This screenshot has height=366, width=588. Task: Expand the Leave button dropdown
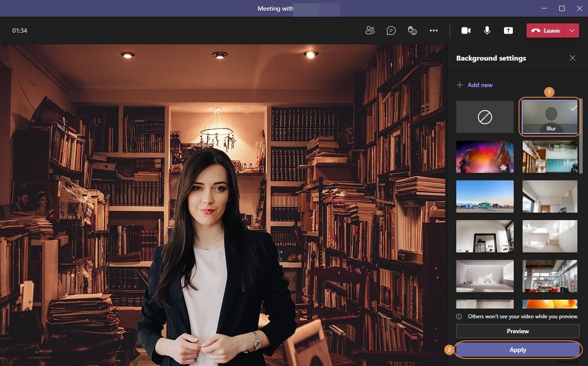click(573, 30)
